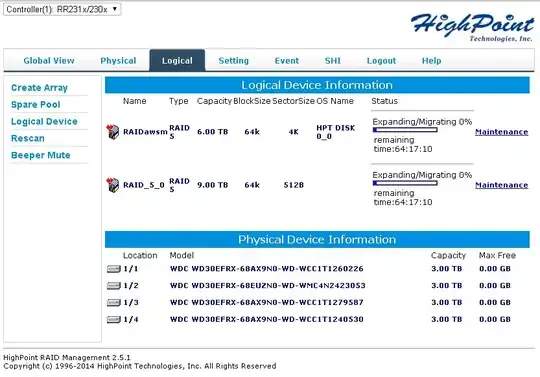
Task: Click the 6.00 TB capacity value
Action: click(212, 132)
